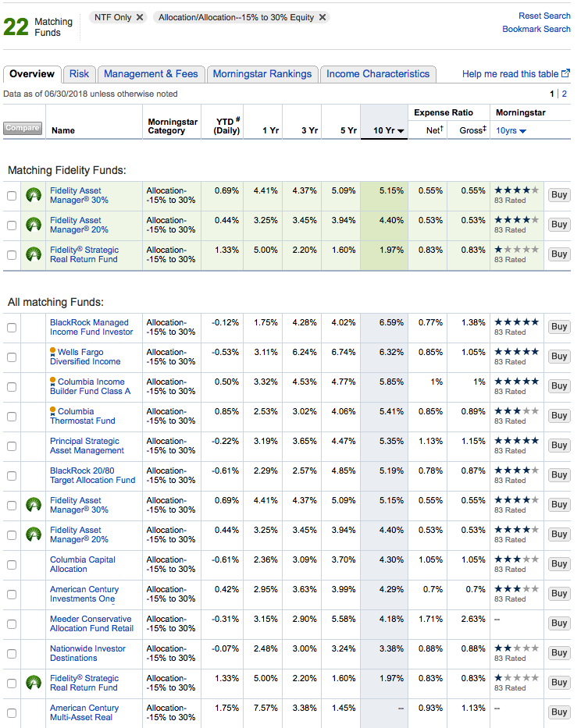
Task: Click Fidelity logo for Strategic Real Return in All matching Funds
Action: coord(34,683)
